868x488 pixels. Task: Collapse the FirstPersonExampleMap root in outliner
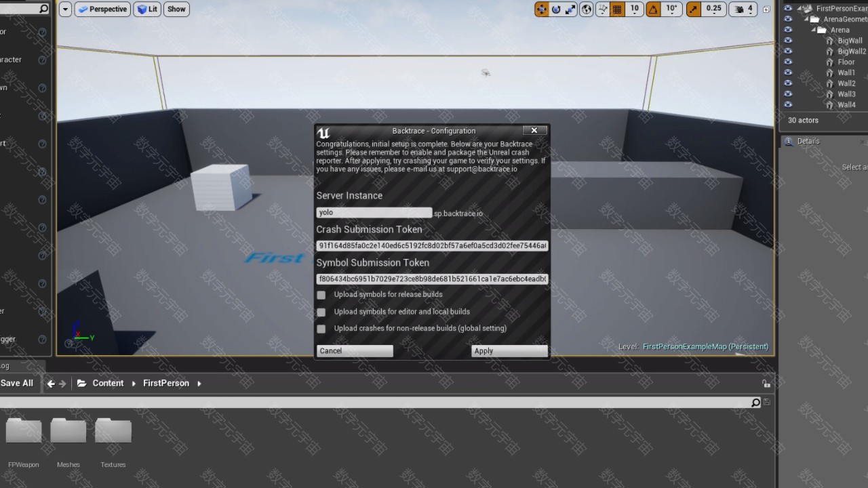coord(800,8)
